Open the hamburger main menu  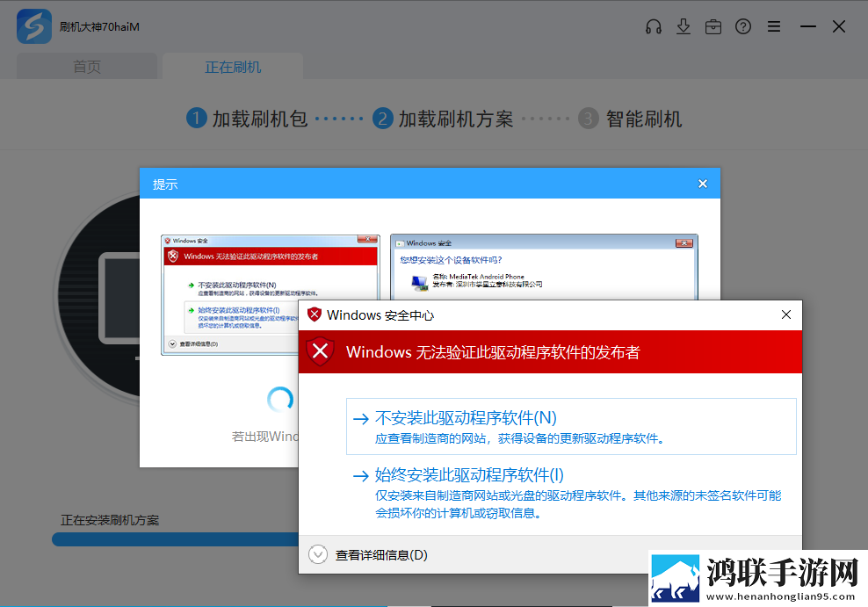click(774, 26)
